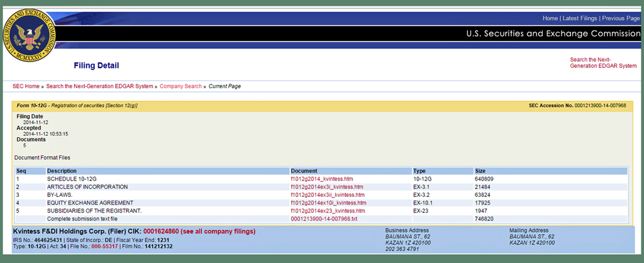Click size value 63824
Image resolution: width=644 pixels, height=263 pixels.
click(x=482, y=195)
